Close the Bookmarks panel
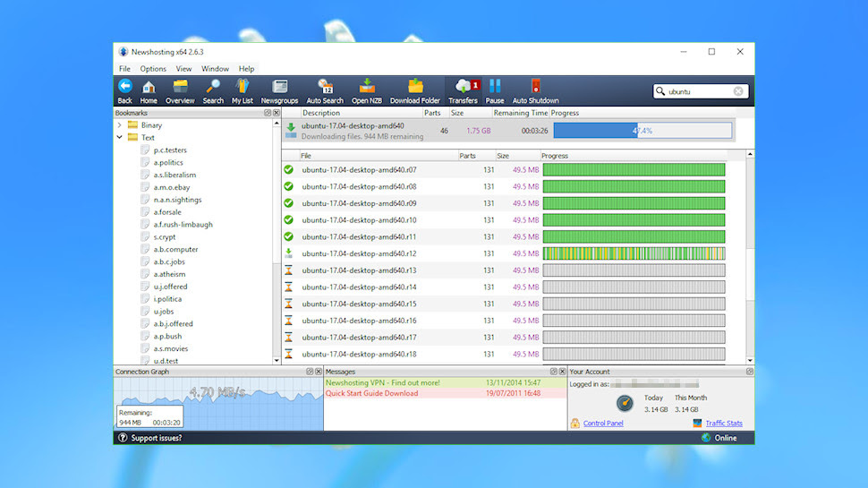 point(277,113)
